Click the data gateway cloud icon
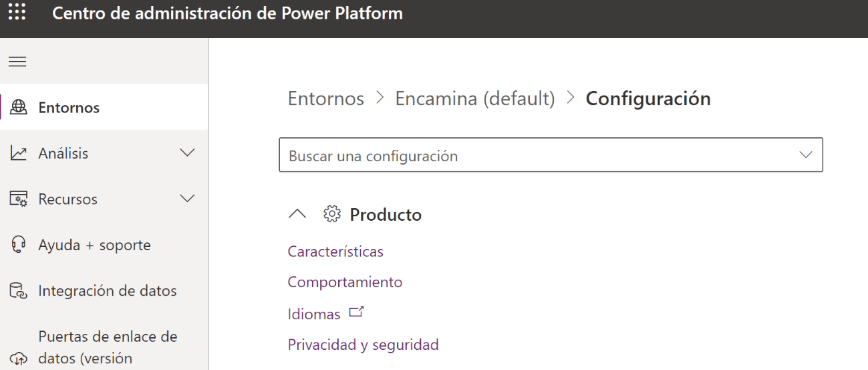The image size is (868, 370). coord(18,359)
